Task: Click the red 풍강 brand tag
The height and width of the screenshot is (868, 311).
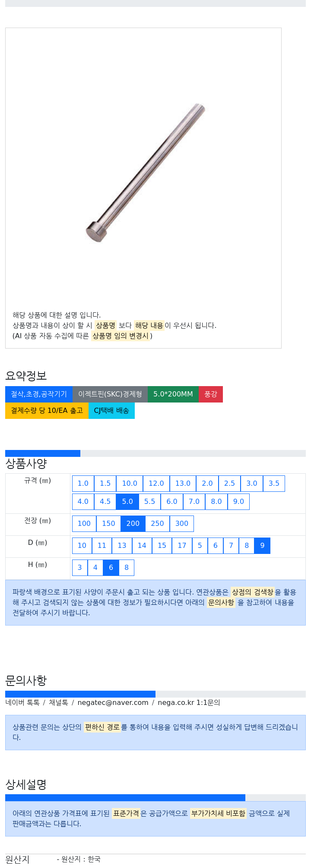Action: click(x=211, y=394)
